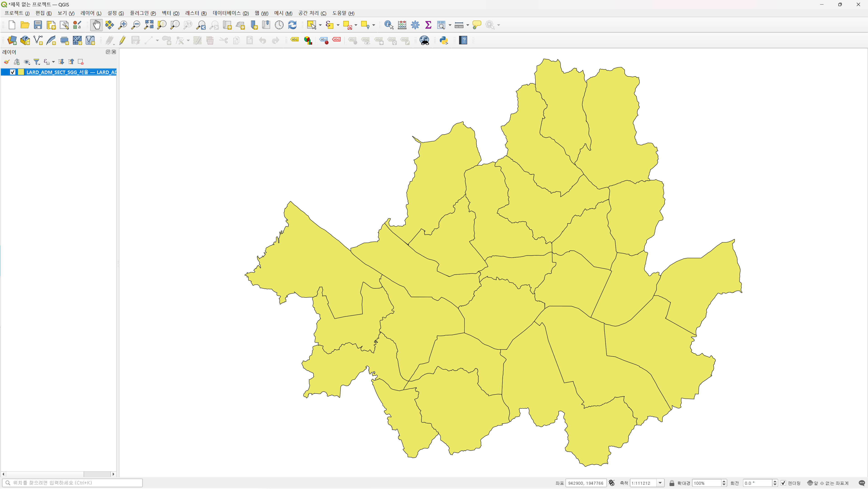The height and width of the screenshot is (489, 868).
Task: Toggle the scale lock icon
Action: pos(671,483)
